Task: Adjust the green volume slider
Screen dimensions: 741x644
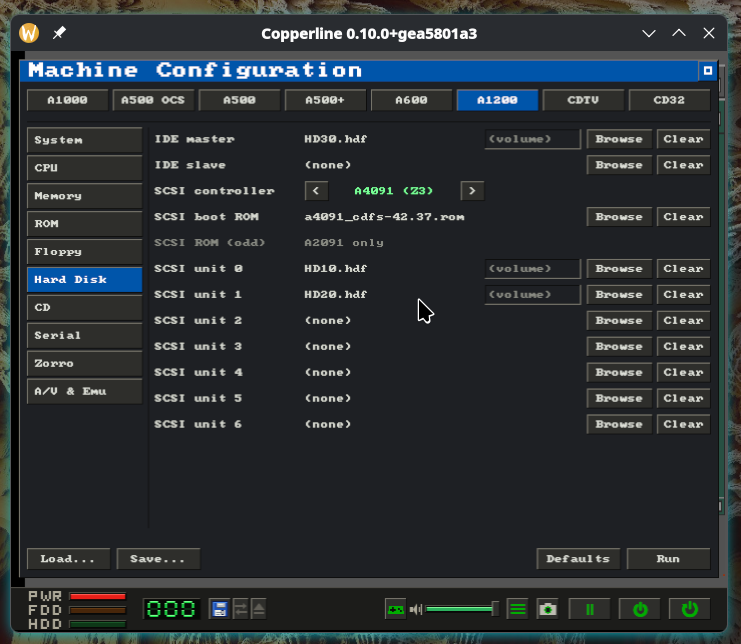Action: click(x=462, y=609)
